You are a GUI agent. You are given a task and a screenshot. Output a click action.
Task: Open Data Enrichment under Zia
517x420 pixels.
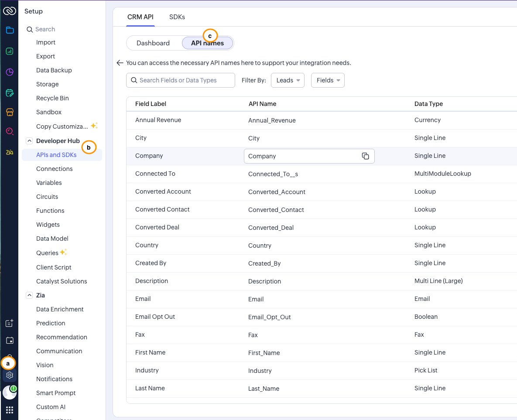tap(60, 309)
